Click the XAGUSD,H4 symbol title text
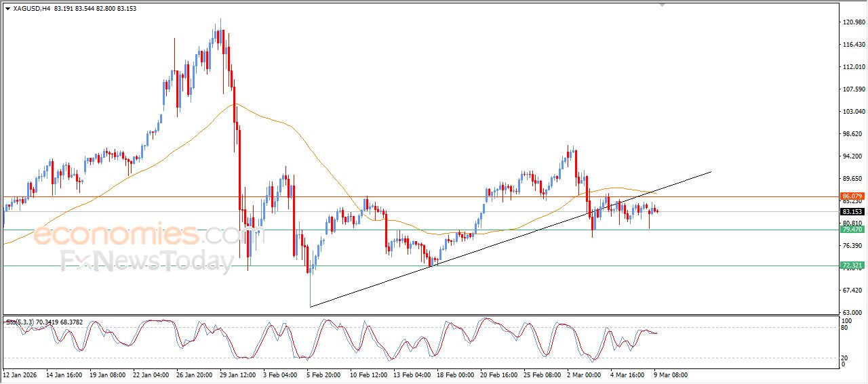This screenshot has width=868, height=384. click(31, 9)
